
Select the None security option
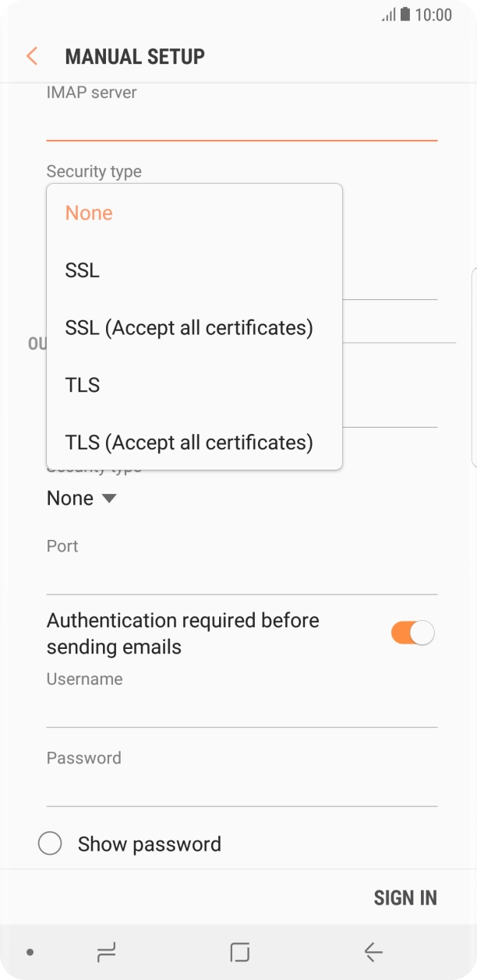pos(88,212)
